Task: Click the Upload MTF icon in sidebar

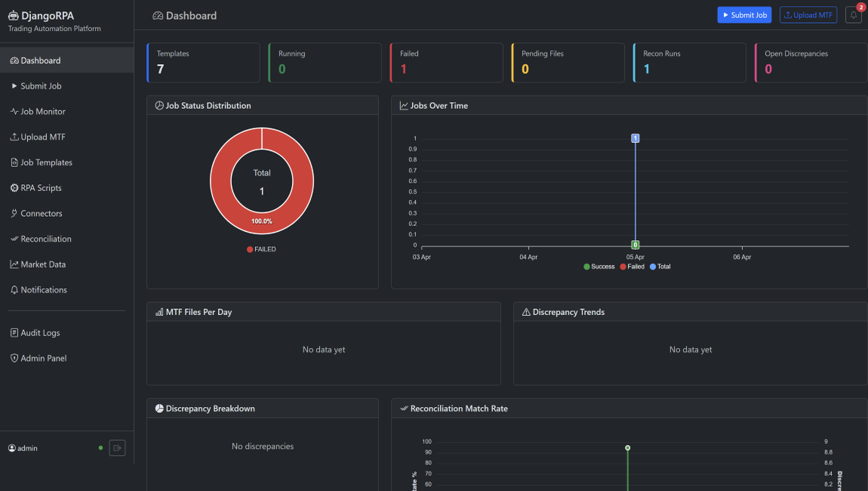Action: coord(14,137)
